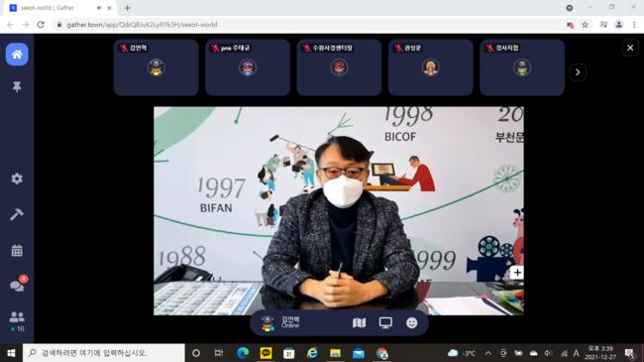
Task: Open a new browser tab
Action: pyautogui.click(x=128, y=8)
